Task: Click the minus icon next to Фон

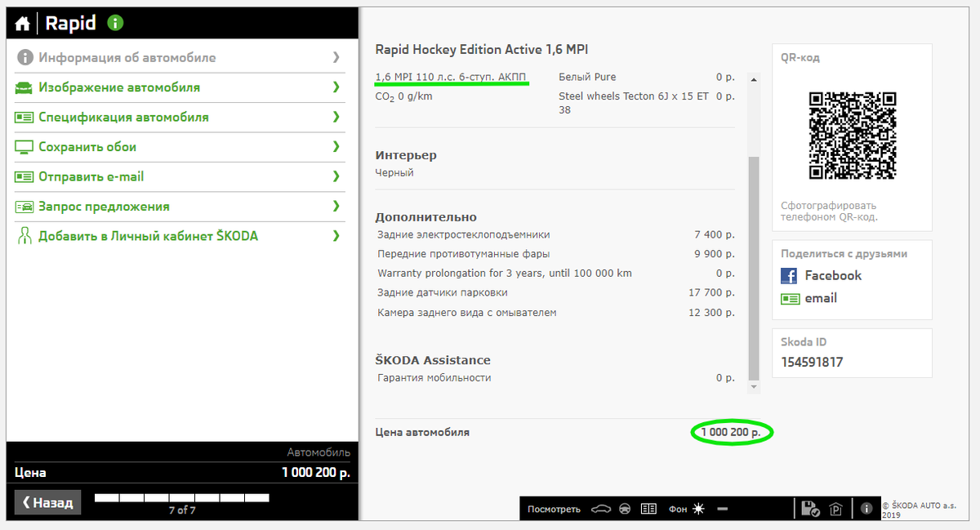Action: (x=722, y=509)
